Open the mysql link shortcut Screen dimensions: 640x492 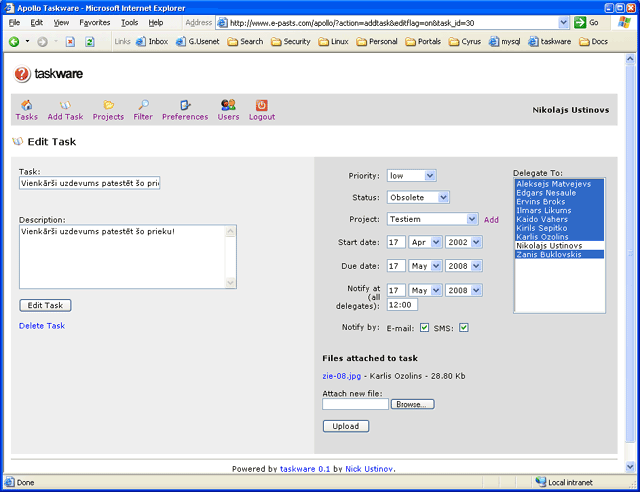coord(504,42)
